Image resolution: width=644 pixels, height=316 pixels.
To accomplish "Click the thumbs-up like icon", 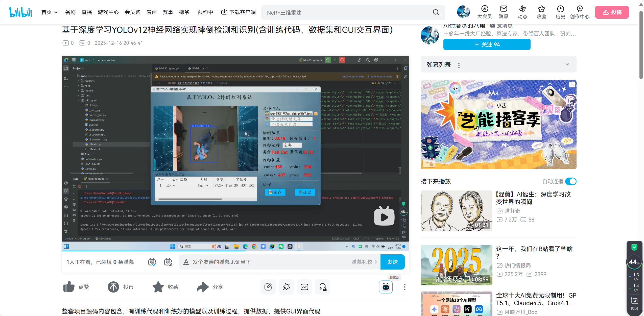I will [69, 287].
